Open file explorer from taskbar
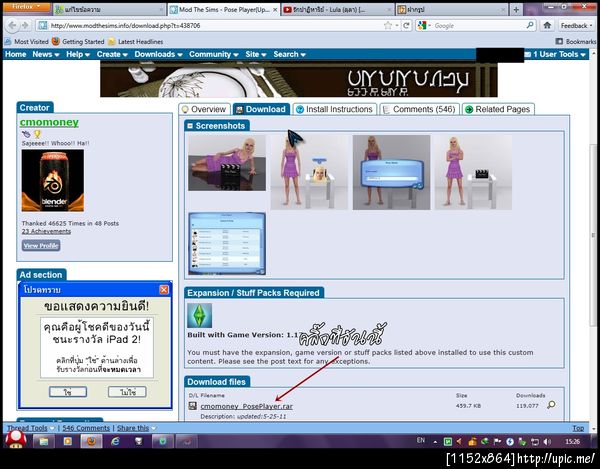Image resolution: width=600 pixels, height=469 pixels. pyautogui.click(x=44, y=441)
